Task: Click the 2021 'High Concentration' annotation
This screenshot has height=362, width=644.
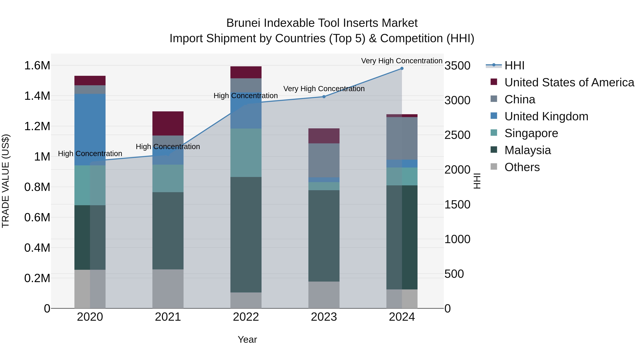Action: 168,146
